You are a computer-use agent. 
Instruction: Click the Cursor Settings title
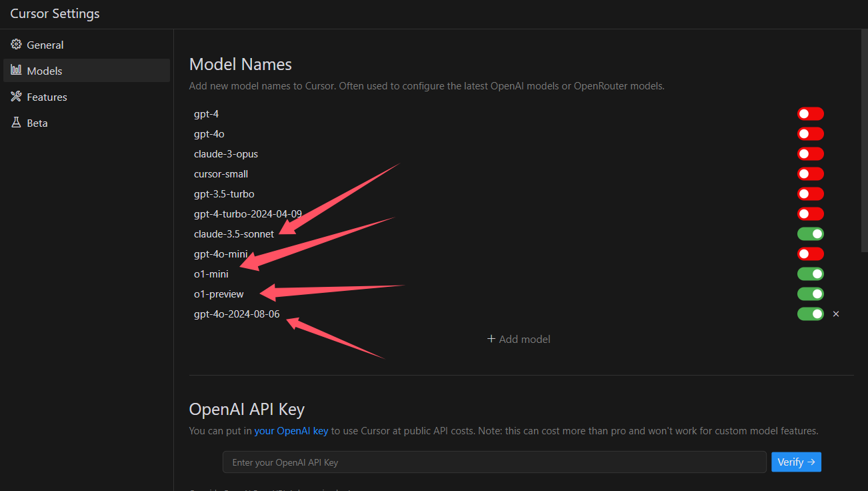pyautogui.click(x=55, y=13)
